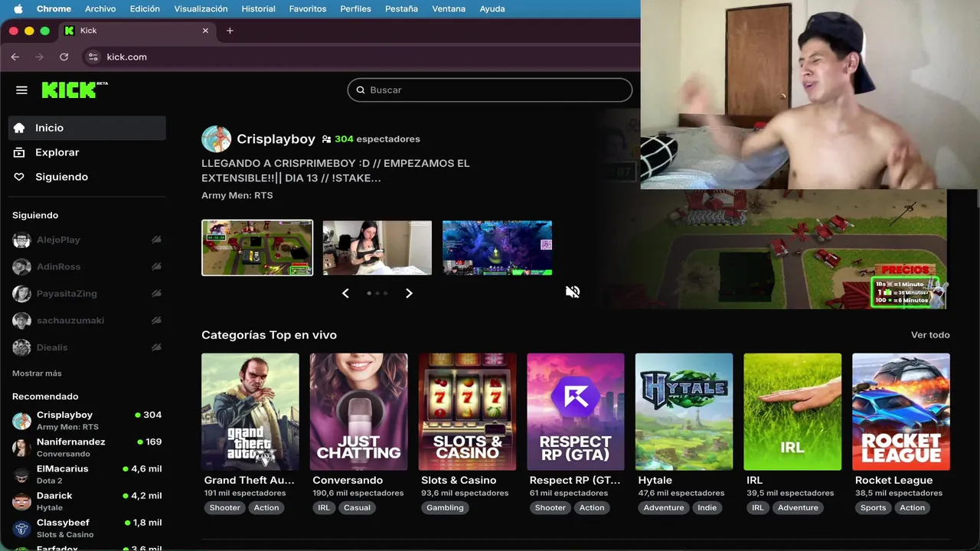
Task: Open Daarick avatar in Recomendado
Action: coord(21,501)
